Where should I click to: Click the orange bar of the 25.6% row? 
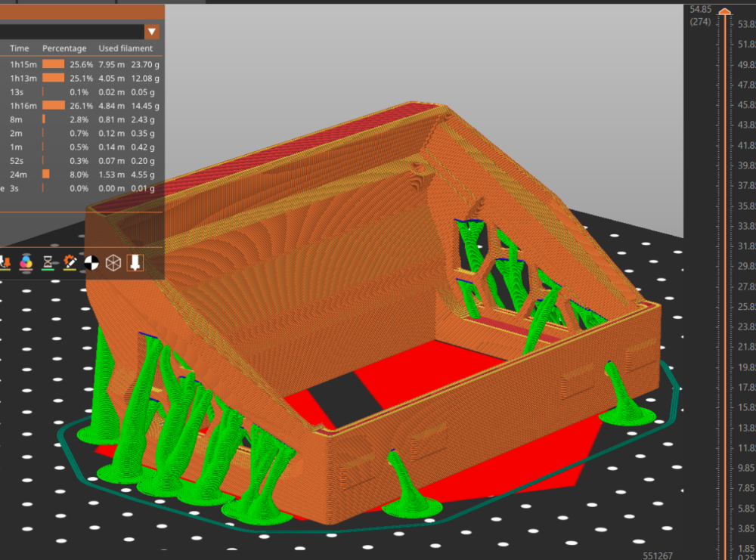click(x=54, y=64)
